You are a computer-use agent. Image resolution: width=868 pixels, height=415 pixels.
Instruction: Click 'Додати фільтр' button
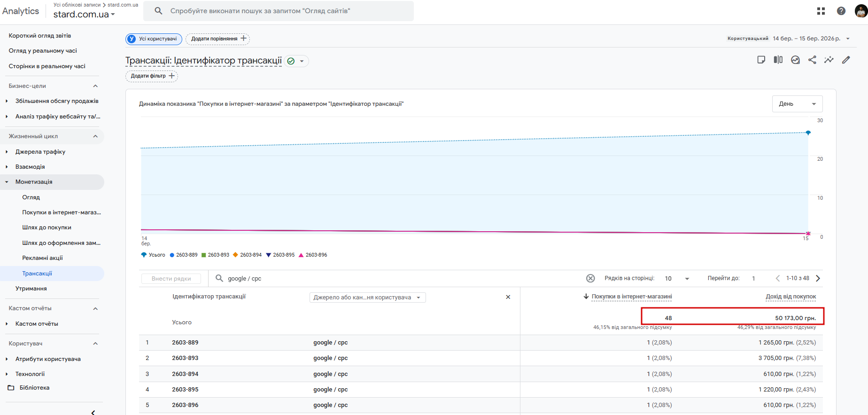[x=152, y=76]
